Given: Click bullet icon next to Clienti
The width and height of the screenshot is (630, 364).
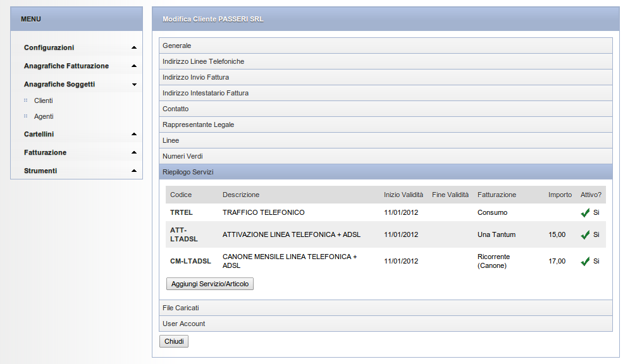Looking at the screenshot, I should point(26,100).
